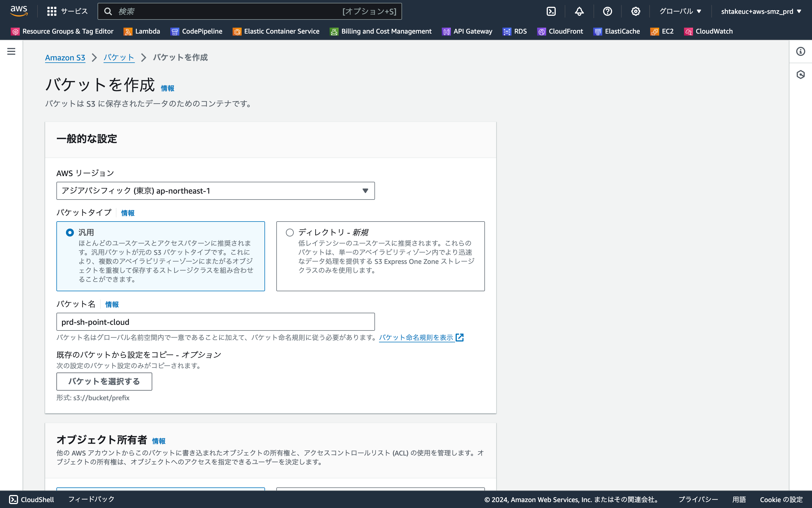Screen dimensions: 812x508
Task: Open the EC2 service shortcut
Action: coord(662,31)
